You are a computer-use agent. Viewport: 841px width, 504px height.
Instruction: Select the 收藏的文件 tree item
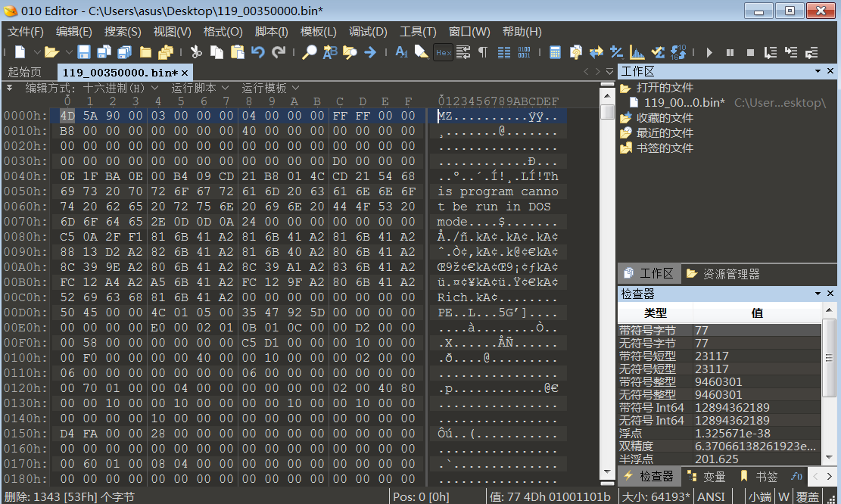pos(664,117)
